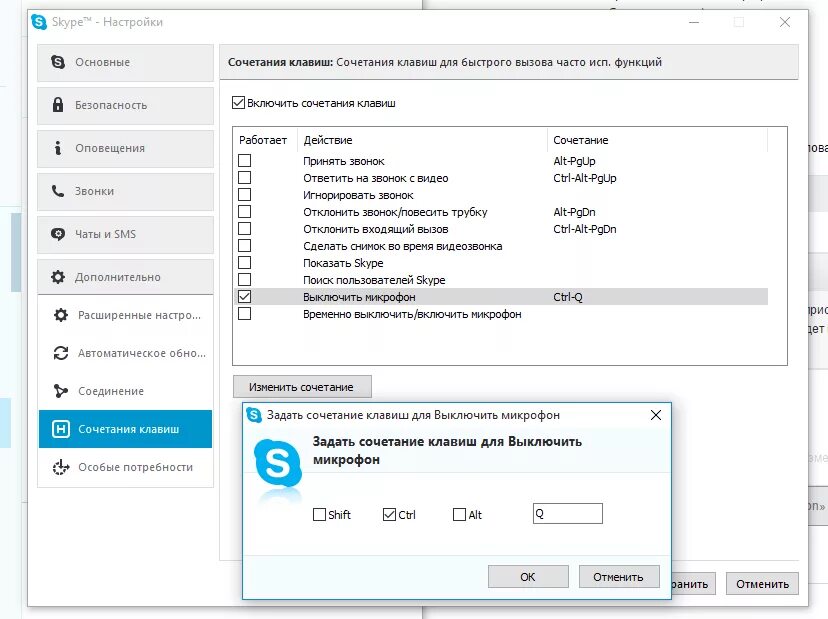Close the hotkey assignment dialog

pyautogui.click(x=656, y=415)
